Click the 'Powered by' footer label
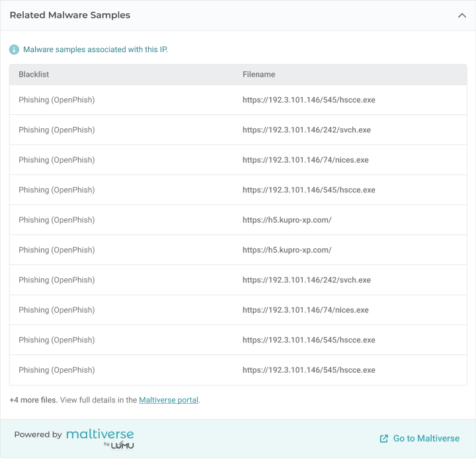 coord(38,435)
